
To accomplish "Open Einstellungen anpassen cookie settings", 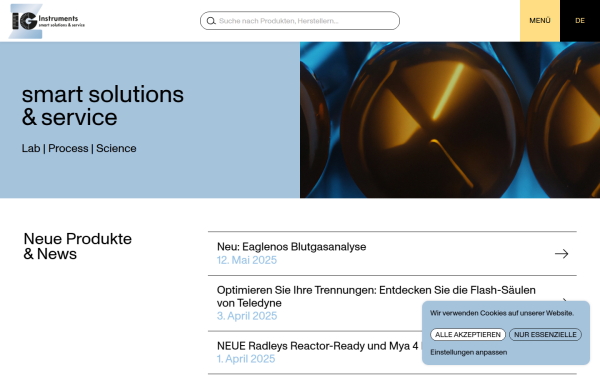I will pos(468,352).
